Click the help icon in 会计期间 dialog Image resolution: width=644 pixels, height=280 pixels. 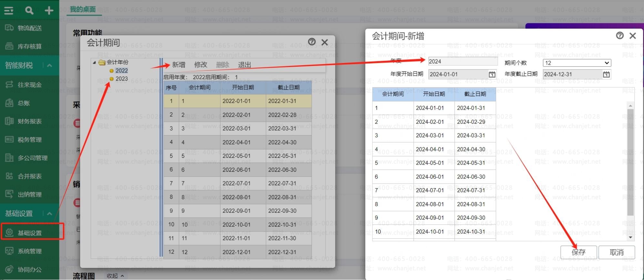(x=312, y=42)
